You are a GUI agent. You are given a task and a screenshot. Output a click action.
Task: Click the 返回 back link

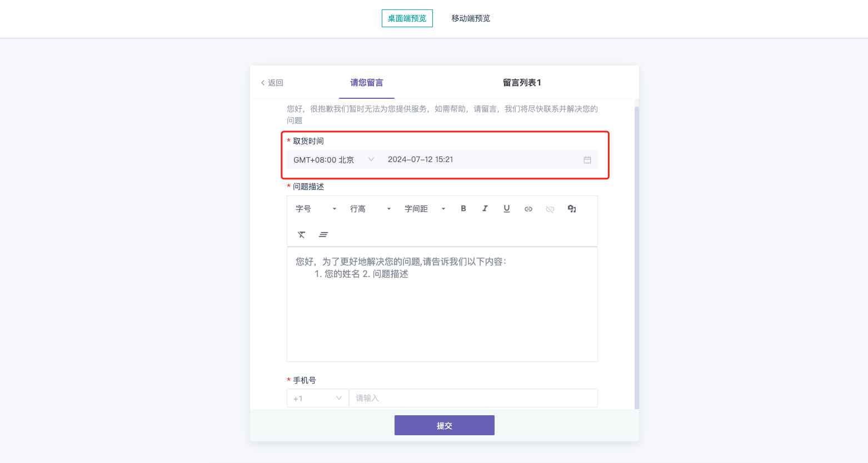(x=272, y=83)
